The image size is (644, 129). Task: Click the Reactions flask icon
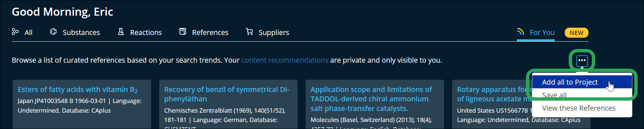tap(121, 32)
